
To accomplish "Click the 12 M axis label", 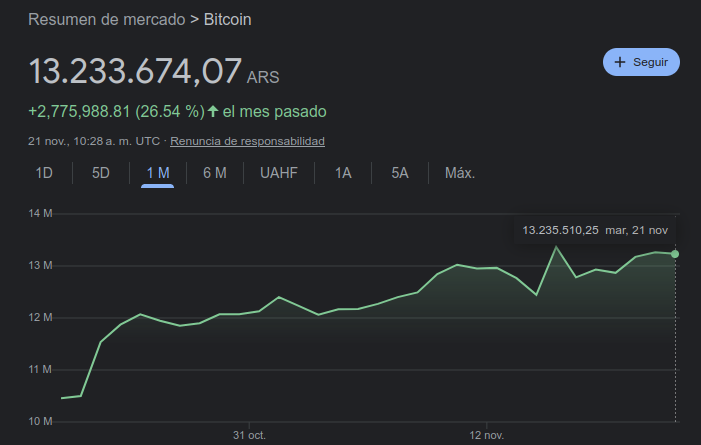I will pyautogui.click(x=40, y=318).
